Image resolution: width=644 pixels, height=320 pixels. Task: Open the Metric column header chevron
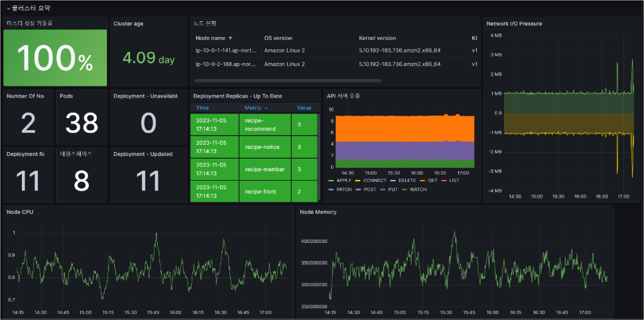click(x=266, y=108)
